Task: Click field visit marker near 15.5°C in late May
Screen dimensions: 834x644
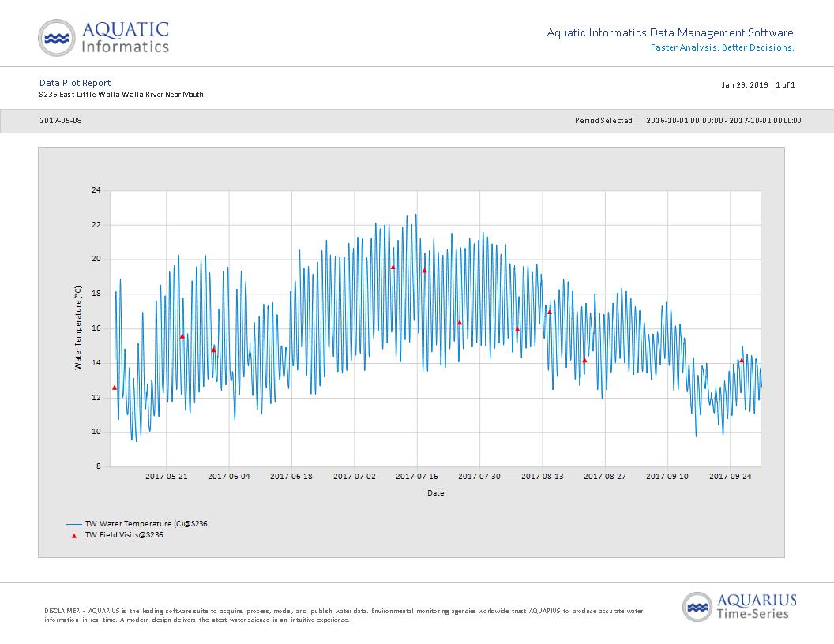Action: point(182,336)
